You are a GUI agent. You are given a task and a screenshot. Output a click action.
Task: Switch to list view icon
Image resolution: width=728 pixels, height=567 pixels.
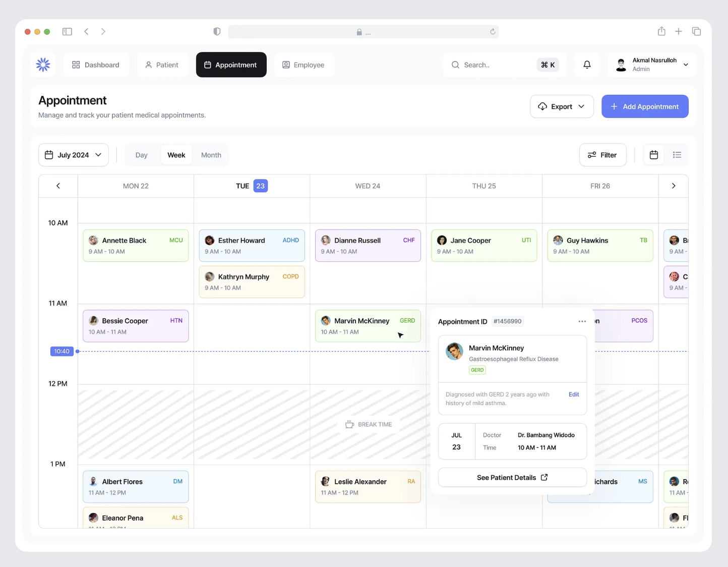(x=677, y=155)
